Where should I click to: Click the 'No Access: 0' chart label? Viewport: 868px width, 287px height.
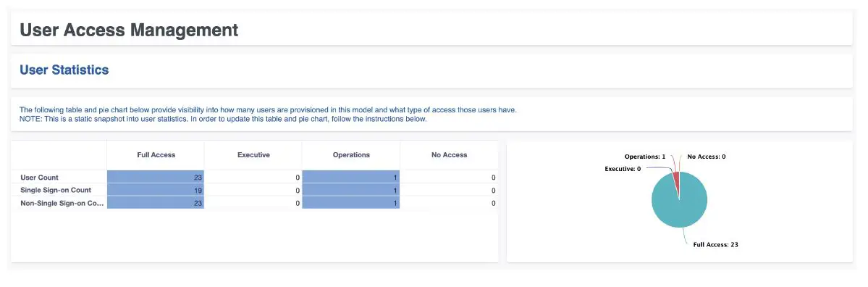coord(707,157)
